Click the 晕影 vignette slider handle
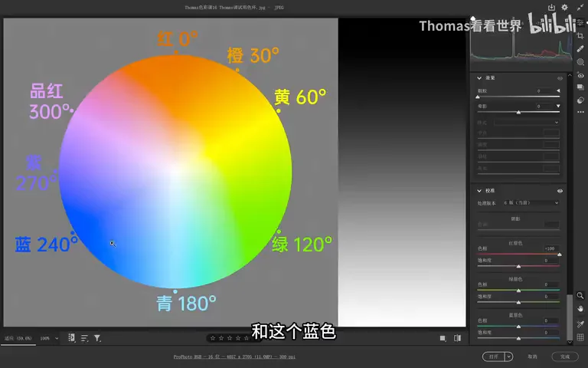Screen dimensions: 588x368 click(518, 112)
